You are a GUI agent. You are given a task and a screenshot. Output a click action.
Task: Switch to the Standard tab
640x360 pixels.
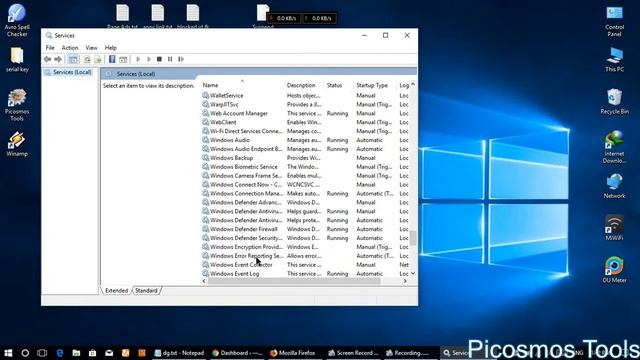(146, 291)
